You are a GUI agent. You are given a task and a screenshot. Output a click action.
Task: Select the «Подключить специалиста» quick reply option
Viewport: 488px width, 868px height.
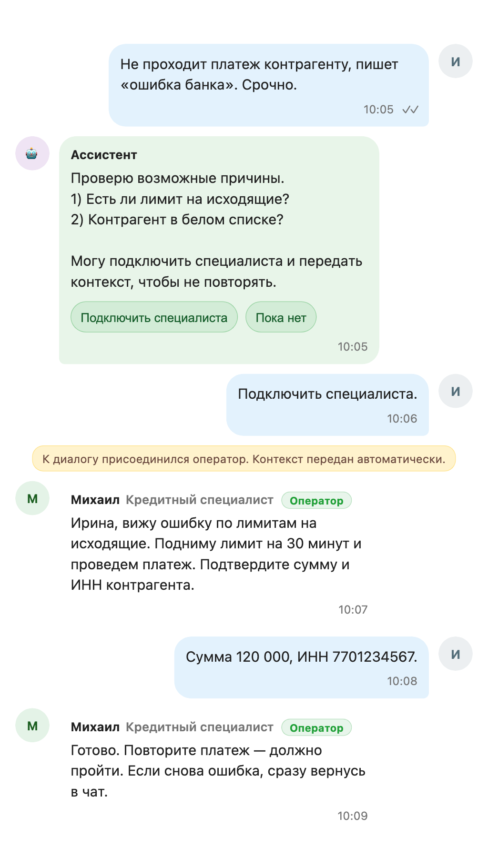(154, 316)
